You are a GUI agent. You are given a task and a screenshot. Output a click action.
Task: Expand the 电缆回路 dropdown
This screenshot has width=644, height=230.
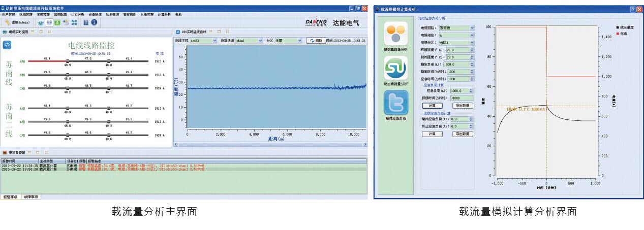[472, 28]
